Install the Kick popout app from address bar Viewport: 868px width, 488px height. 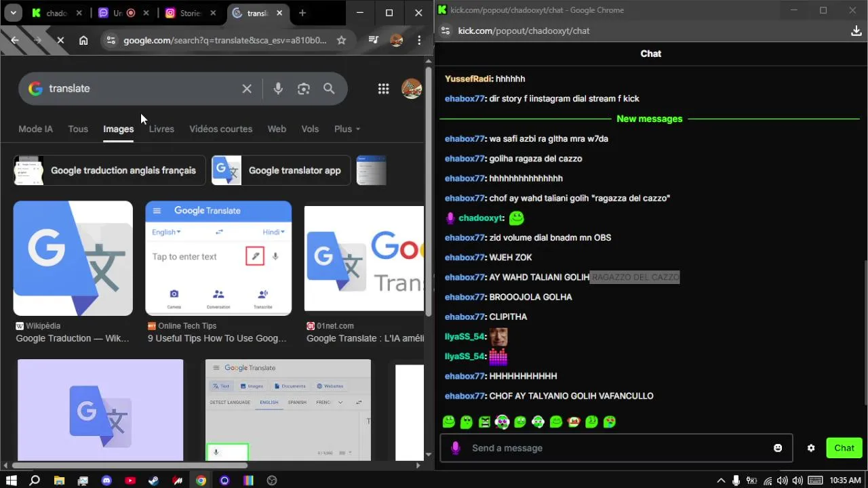coord(856,30)
